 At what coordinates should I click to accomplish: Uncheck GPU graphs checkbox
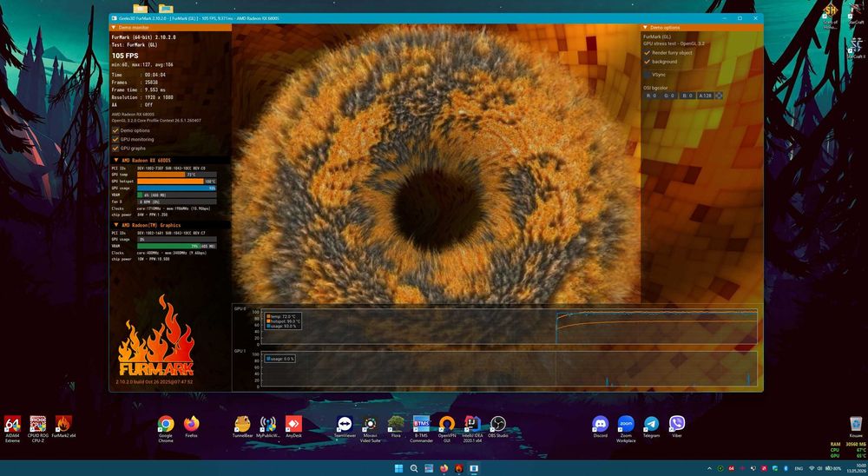[x=115, y=149]
